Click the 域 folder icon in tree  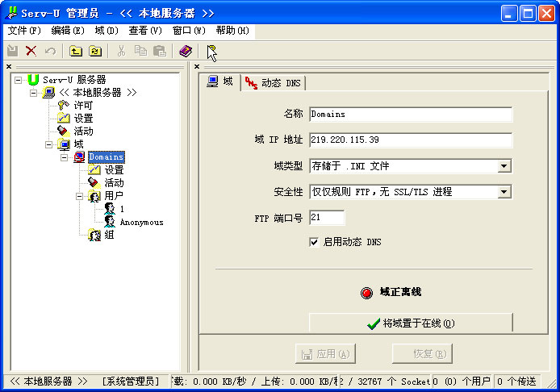click(x=64, y=144)
